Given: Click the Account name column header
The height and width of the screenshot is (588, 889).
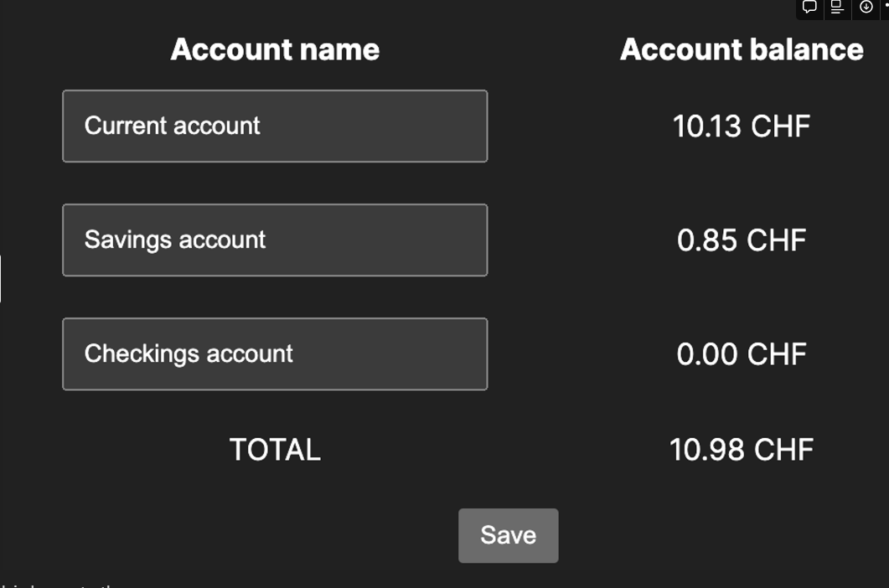Looking at the screenshot, I should tap(275, 49).
